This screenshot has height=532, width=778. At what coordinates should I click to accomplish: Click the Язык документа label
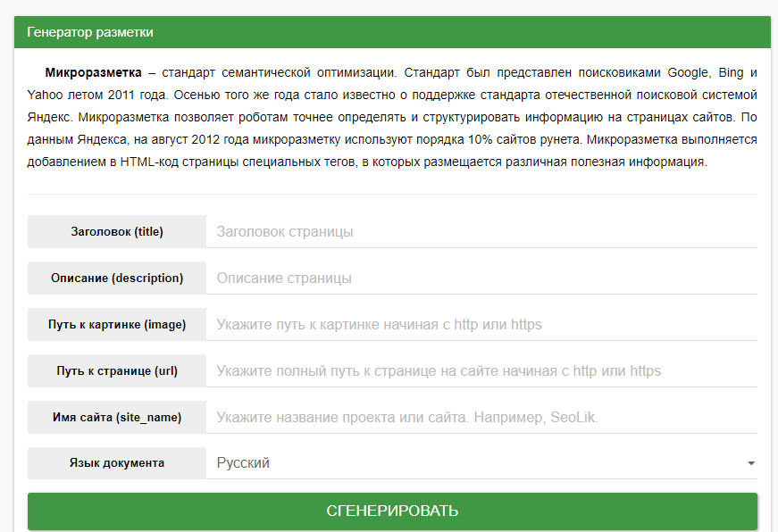(117, 463)
